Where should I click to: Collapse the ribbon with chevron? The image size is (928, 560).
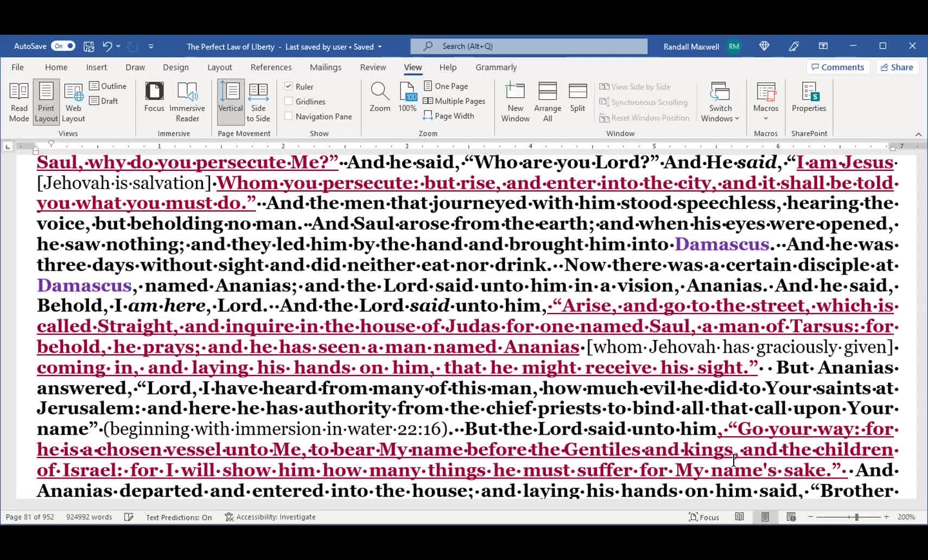918,134
